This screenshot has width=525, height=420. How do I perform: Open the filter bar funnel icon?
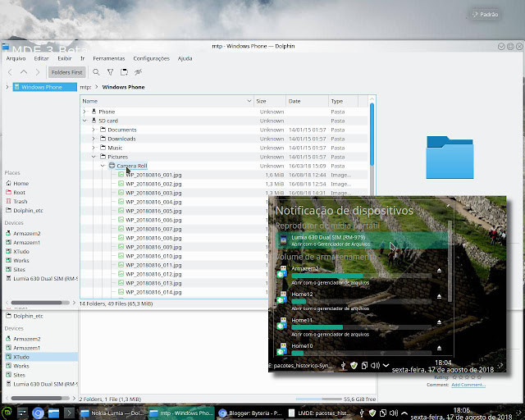point(110,72)
